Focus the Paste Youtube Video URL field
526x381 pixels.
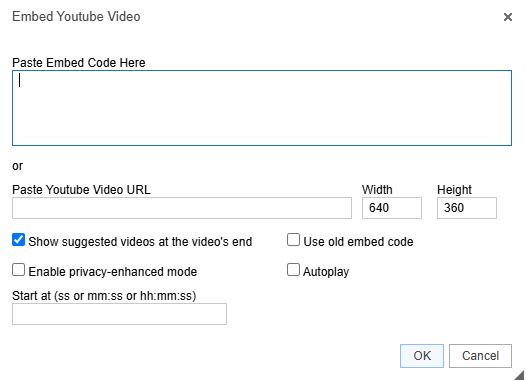[x=182, y=208]
